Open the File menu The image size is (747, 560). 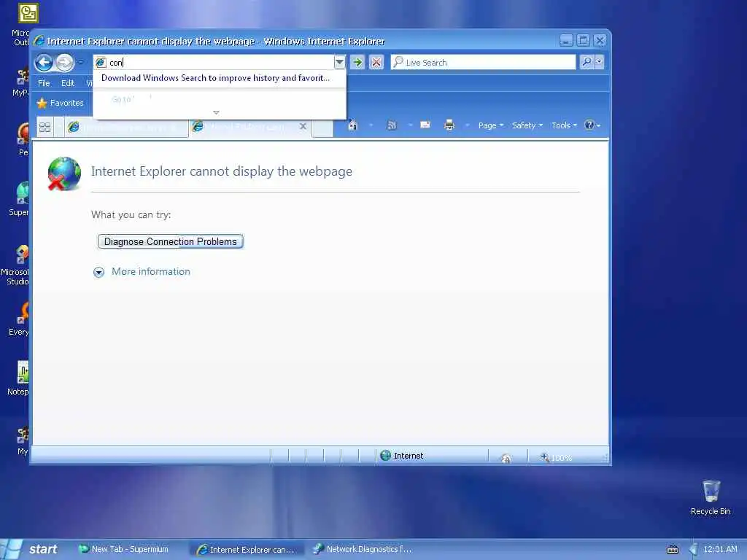point(44,83)
